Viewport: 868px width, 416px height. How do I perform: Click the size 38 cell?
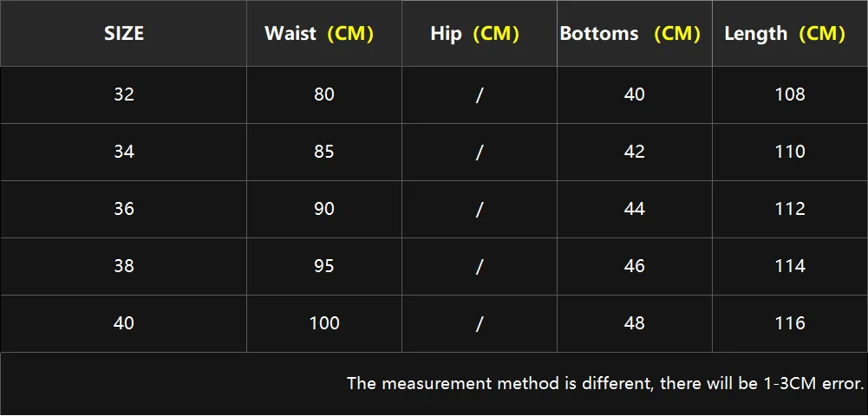pos(123,266)
